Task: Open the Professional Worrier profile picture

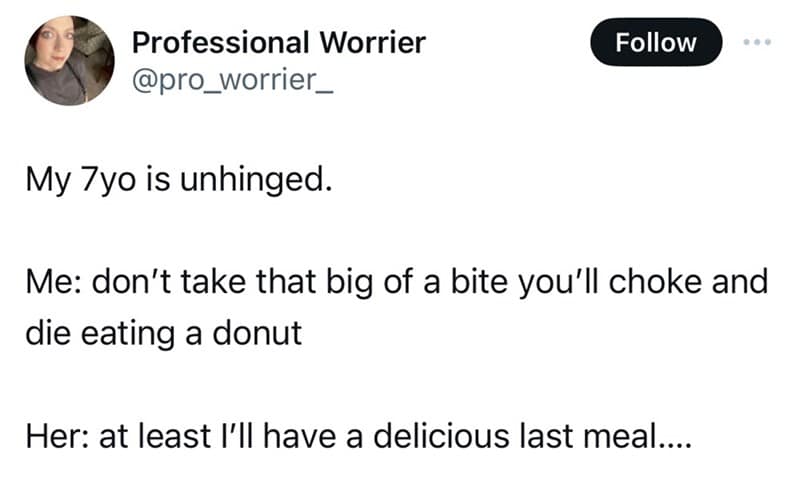Action: (x=69, y=62)
